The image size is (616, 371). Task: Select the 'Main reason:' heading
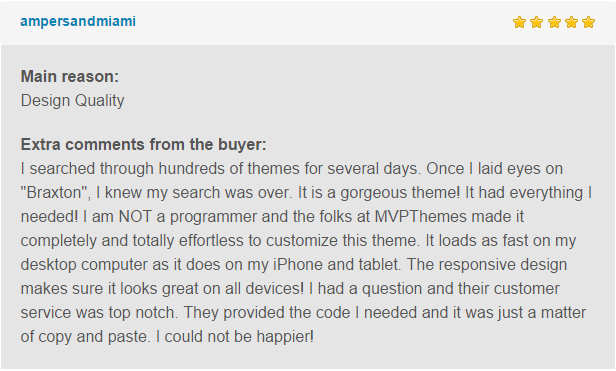[70, 76]
